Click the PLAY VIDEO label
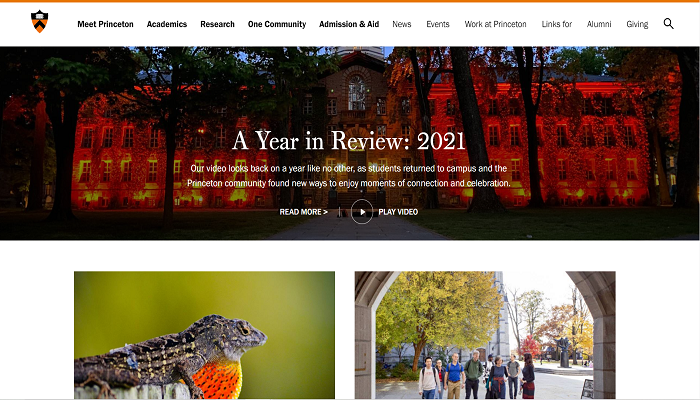 click(x=398, y=212)
